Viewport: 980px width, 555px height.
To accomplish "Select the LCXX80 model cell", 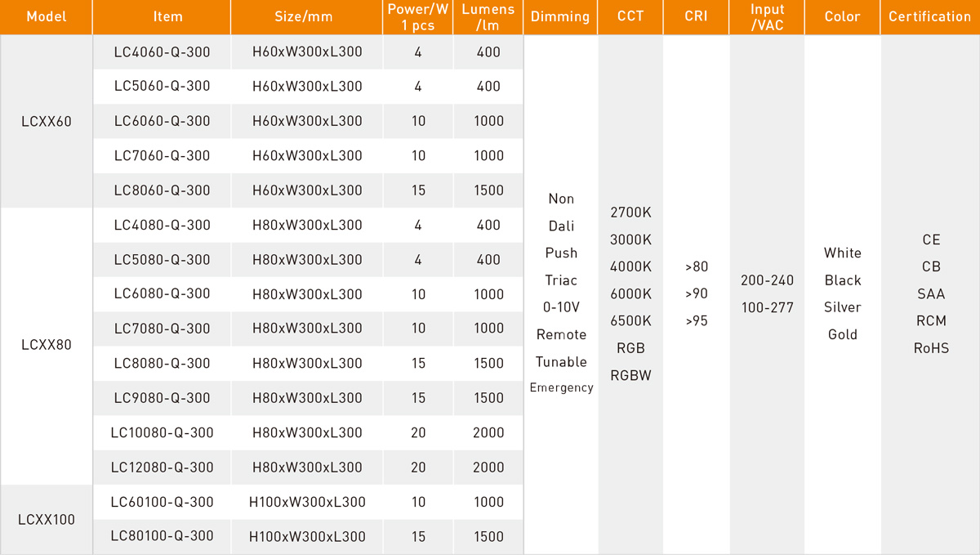I will [46, 346].
